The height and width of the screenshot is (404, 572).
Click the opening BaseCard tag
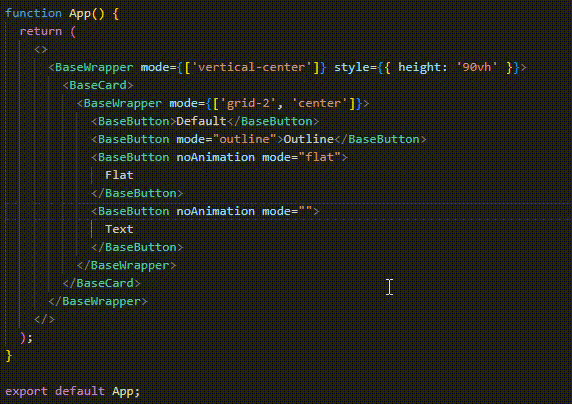coord(98,85)
